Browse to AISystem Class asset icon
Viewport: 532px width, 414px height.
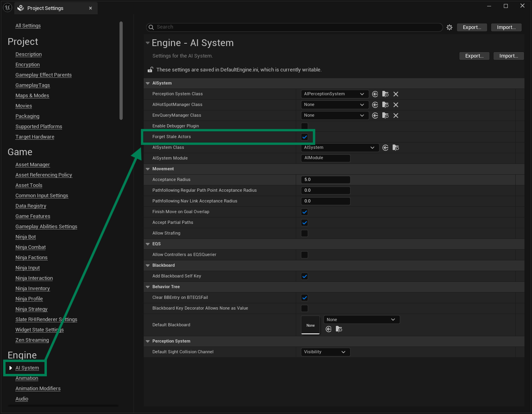click(396, 148)
